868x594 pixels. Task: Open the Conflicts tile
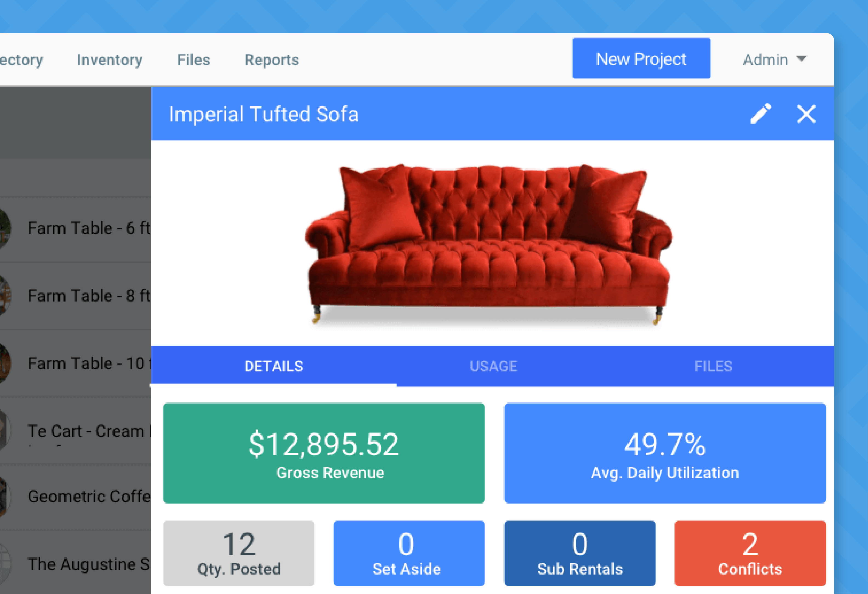click(750, 553)
